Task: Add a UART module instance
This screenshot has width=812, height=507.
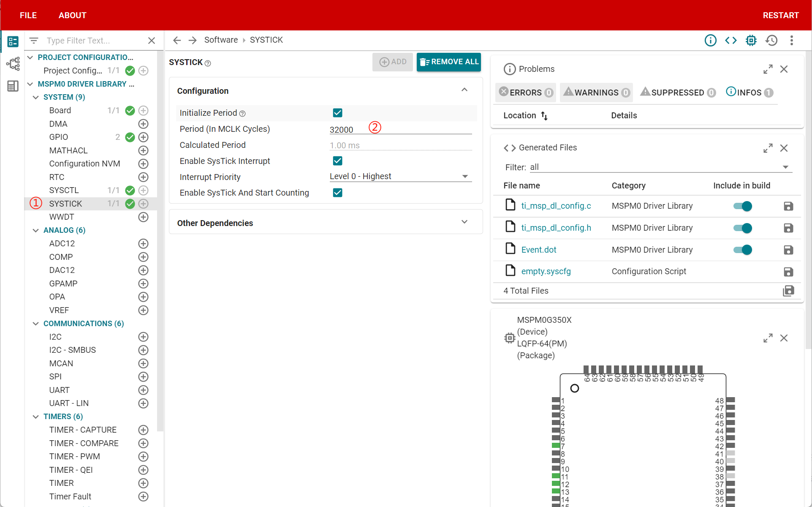Action: point(143,390)
